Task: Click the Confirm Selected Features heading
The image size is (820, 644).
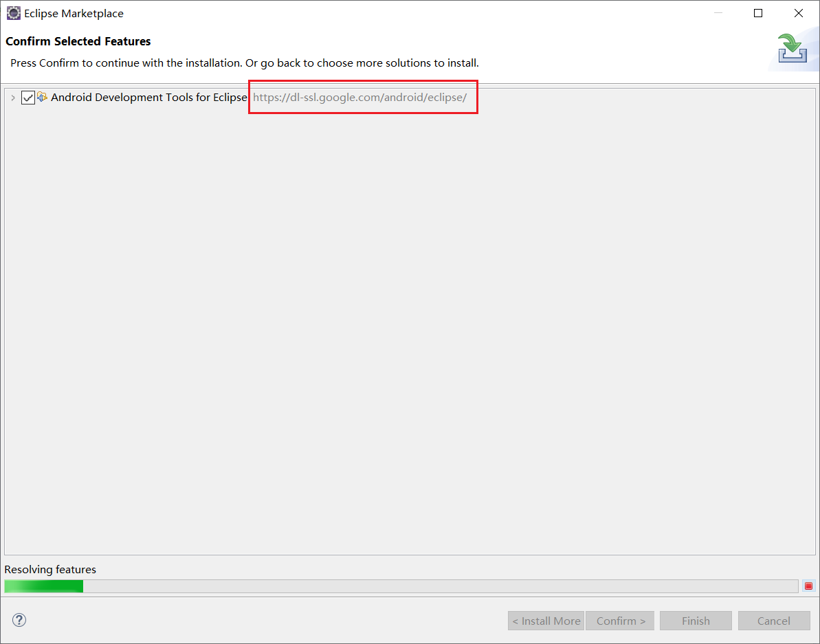Action: click(x=78, y=41)
